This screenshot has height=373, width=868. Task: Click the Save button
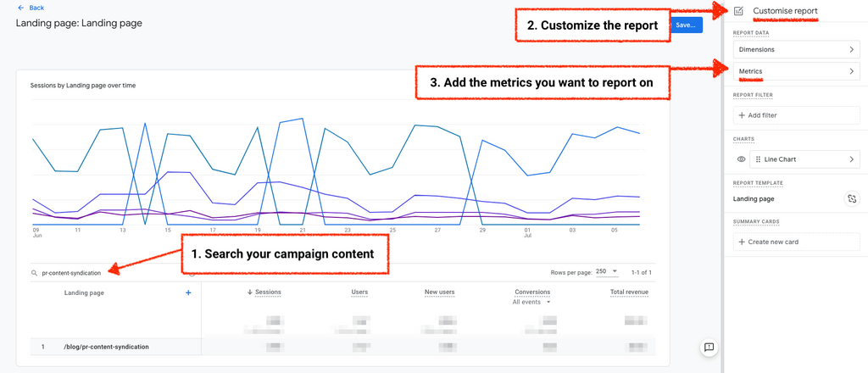[x=686, y=25]
